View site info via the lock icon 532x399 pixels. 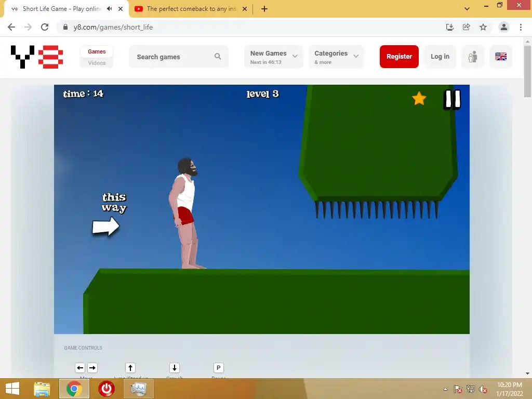65,27
